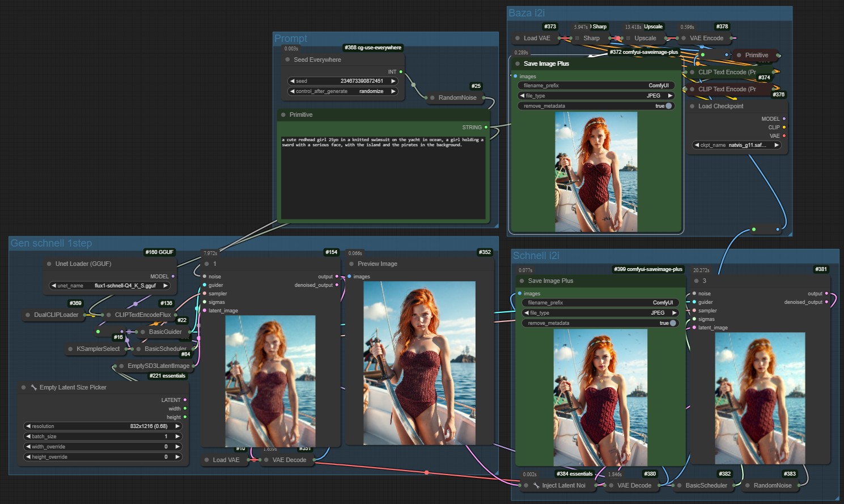Open the unet_name model dropdown
Screen dimensions: 844x504
(x=110, y=286)
